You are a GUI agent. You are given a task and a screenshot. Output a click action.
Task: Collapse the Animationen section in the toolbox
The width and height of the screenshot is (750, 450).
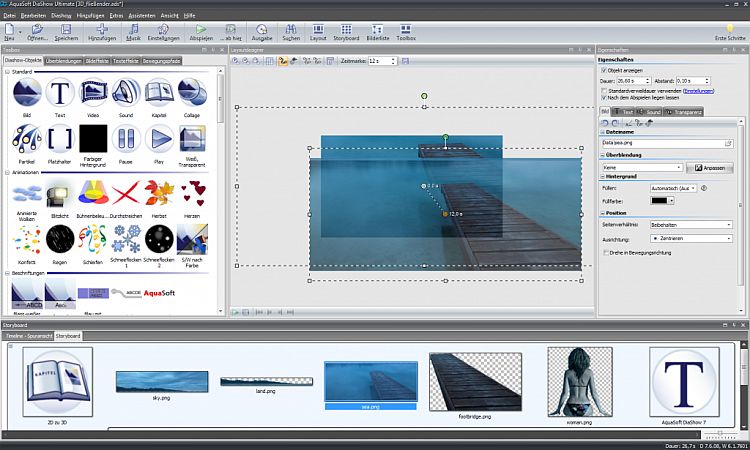(7, 172)
